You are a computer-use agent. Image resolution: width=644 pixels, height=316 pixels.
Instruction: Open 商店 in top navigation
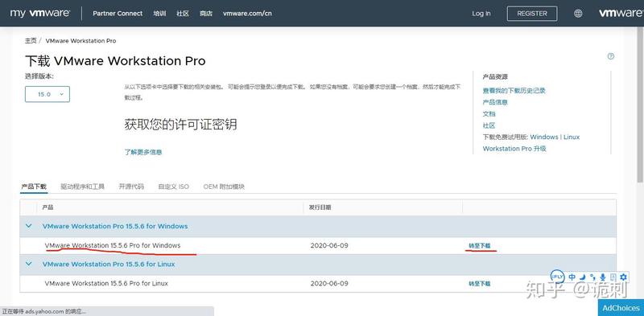click(x=206, y=13)
